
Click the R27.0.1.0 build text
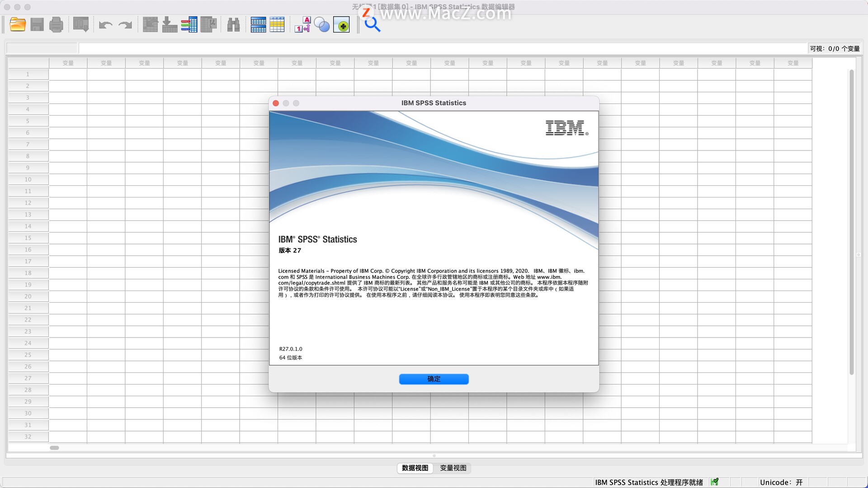point(291,349)
